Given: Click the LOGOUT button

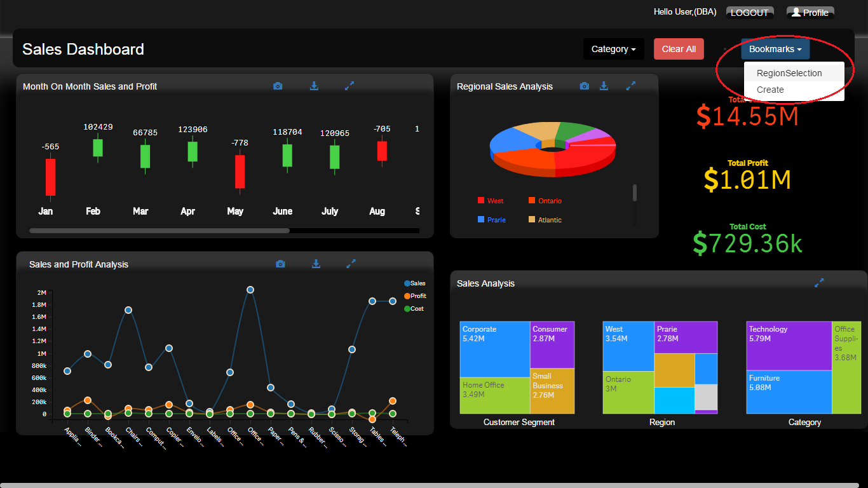Looking at the screenshot, I should point(749,13).
